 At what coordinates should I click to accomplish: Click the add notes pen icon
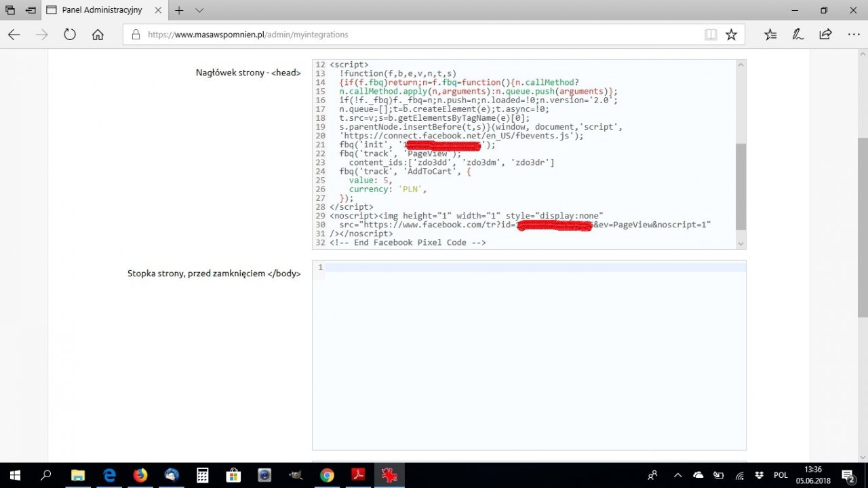(x=798, y=35)
